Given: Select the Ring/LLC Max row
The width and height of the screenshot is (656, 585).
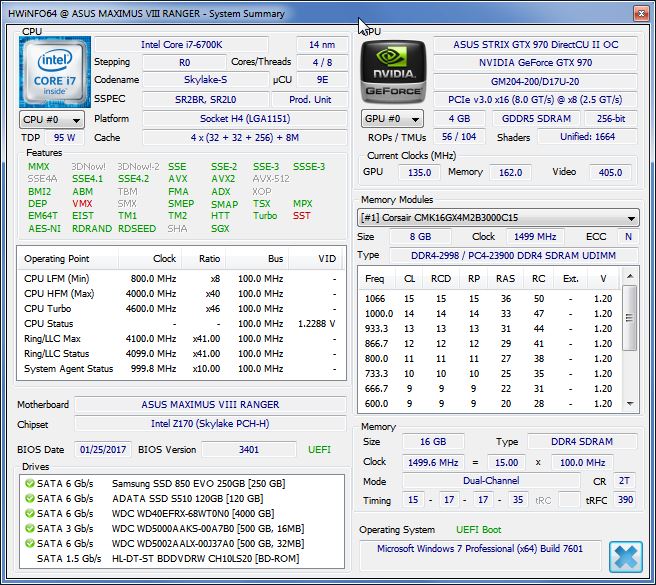Looking at the screenshot, I should tap(181, 339).
